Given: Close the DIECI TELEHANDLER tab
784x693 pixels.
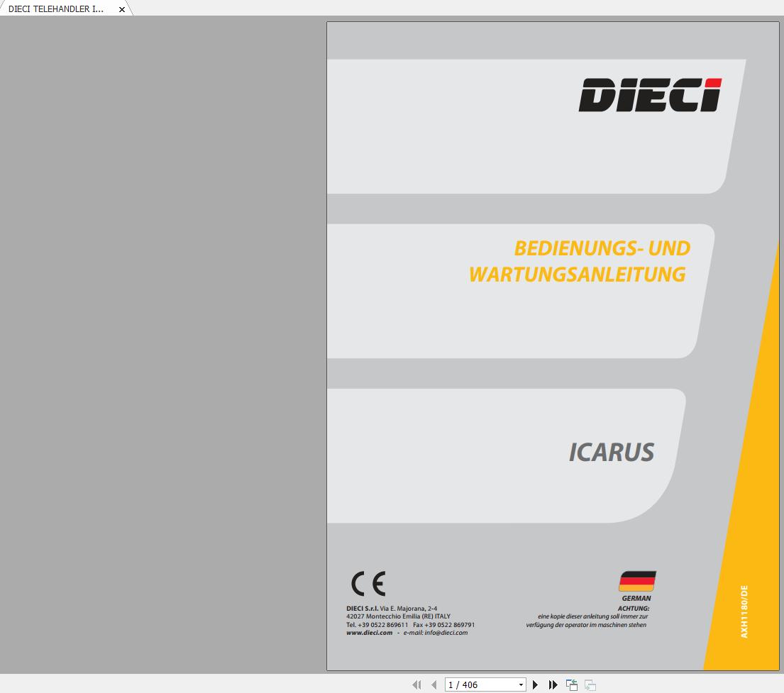Looking at the screenshot, I should click(x=121, y=10).
